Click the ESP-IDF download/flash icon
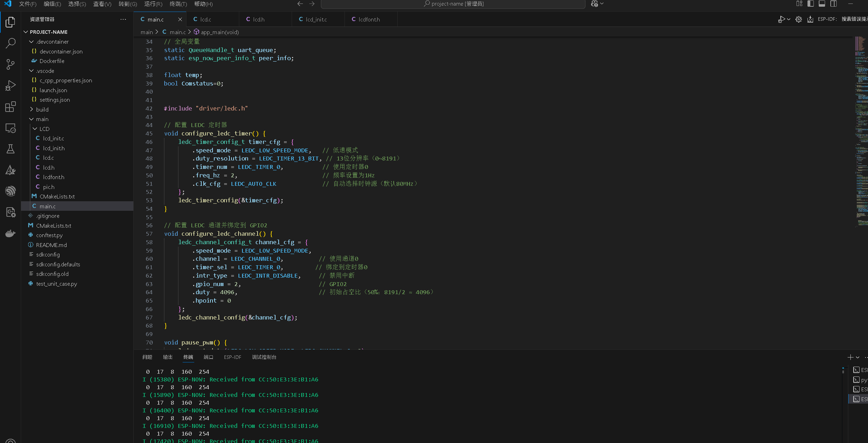This screenshot has width=868, height=443. pyautogui.click(x=810, y=19)
